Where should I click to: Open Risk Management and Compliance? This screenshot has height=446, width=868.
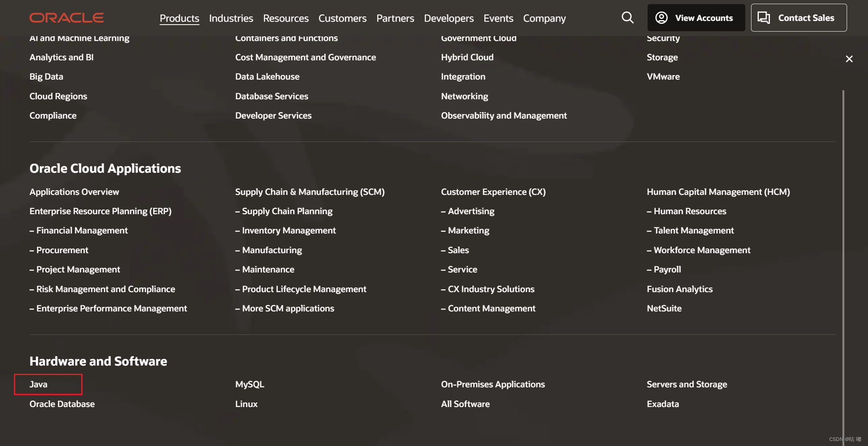tap(102, 289)
